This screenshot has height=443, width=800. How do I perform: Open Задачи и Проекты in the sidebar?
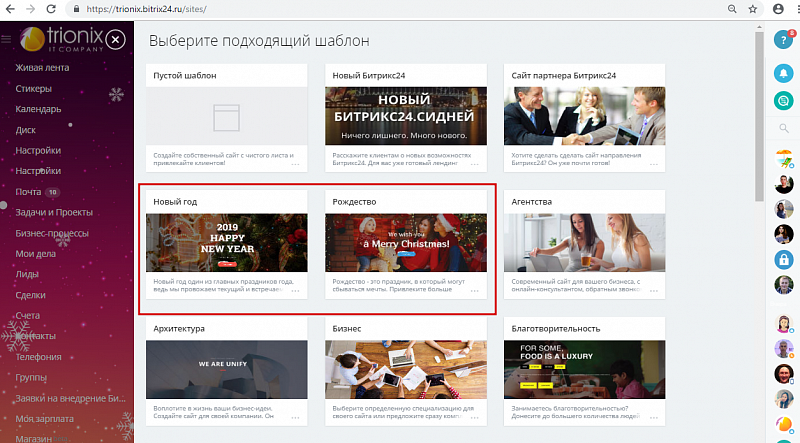[54, 212]
